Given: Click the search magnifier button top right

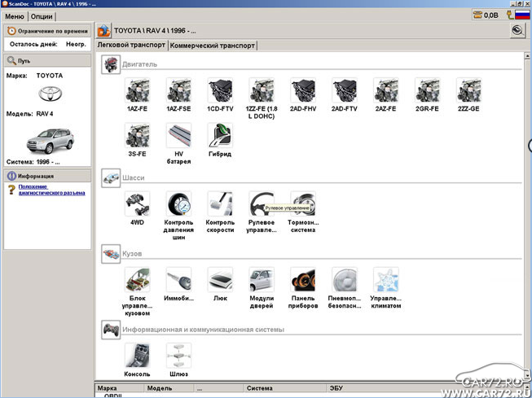Looking at the screenshot, I should pyautogui.click(x=517, y=30).
